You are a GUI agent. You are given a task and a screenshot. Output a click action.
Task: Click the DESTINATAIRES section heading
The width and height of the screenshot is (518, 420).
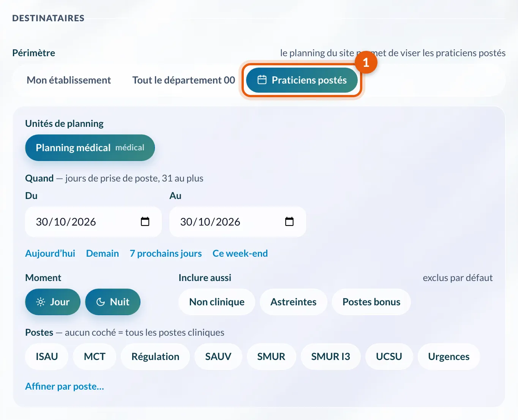point(48,18)
